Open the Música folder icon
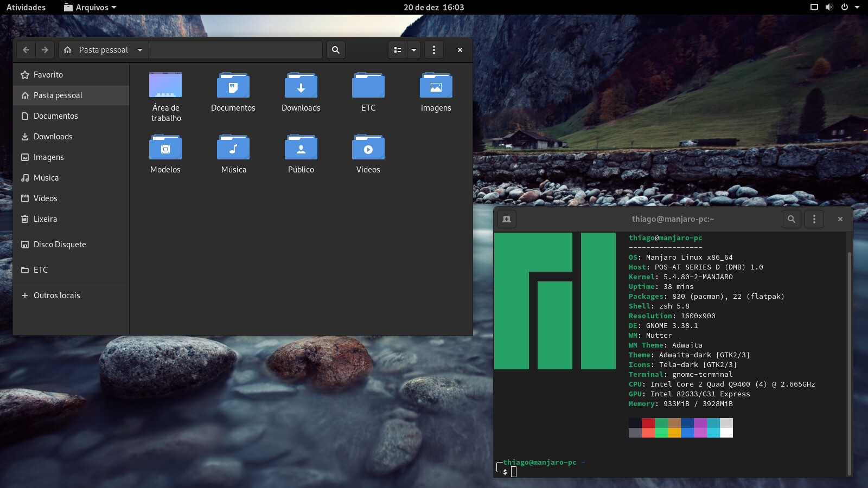Screen dimensions: 868x488 [233, 148]
